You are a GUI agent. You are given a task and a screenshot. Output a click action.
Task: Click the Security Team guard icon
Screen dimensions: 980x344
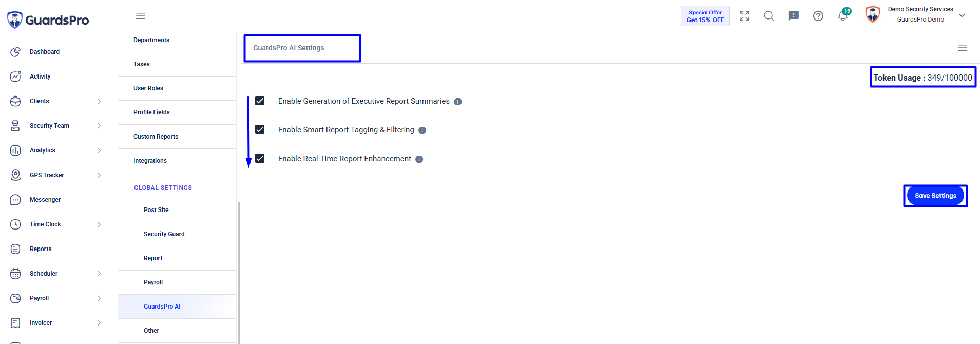click(15, 126)
